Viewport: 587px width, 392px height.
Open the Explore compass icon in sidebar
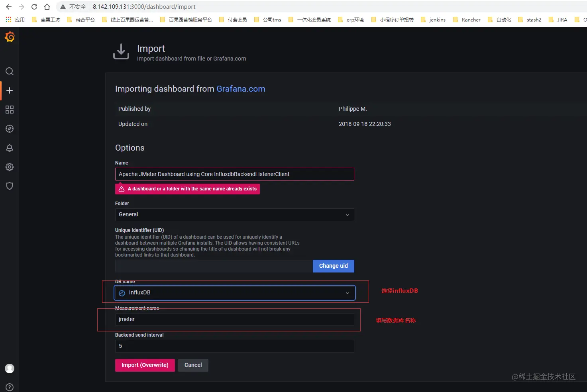point(10,129)
